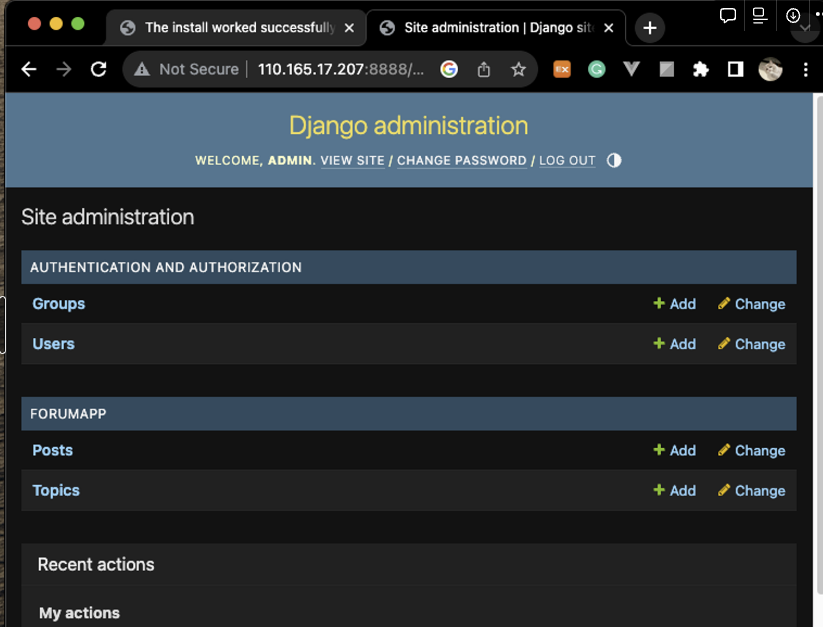Bookmark this page with the star icon

519,69
